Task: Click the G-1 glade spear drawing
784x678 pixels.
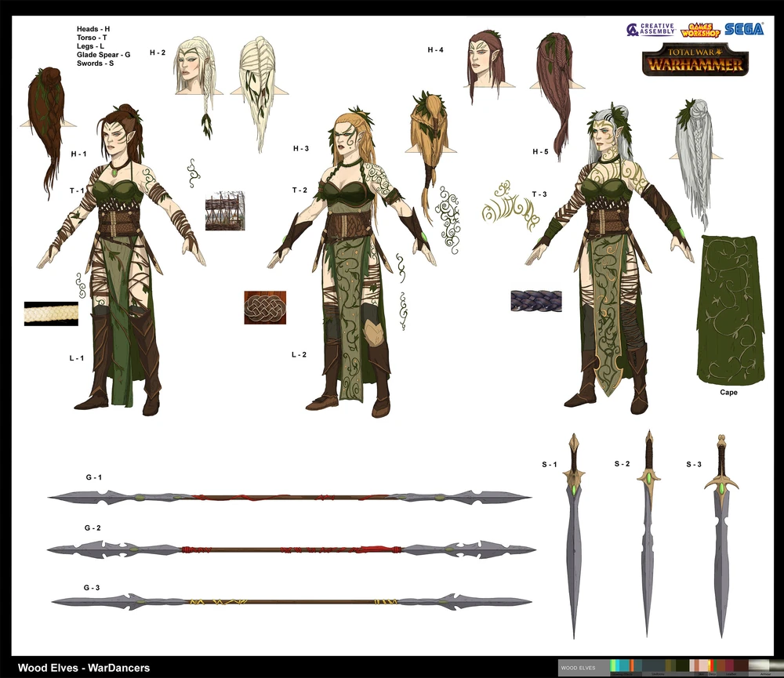Action: pos(289,498)
